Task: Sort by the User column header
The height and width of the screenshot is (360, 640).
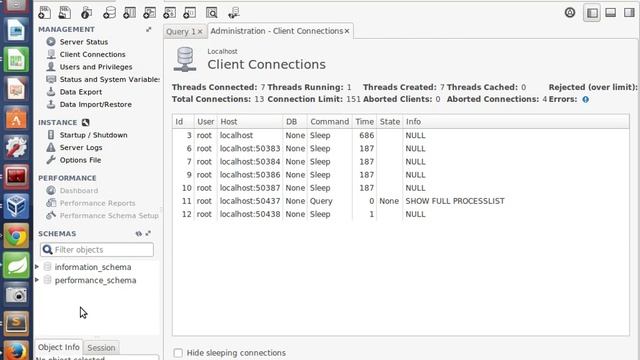Action: point(205,122)
